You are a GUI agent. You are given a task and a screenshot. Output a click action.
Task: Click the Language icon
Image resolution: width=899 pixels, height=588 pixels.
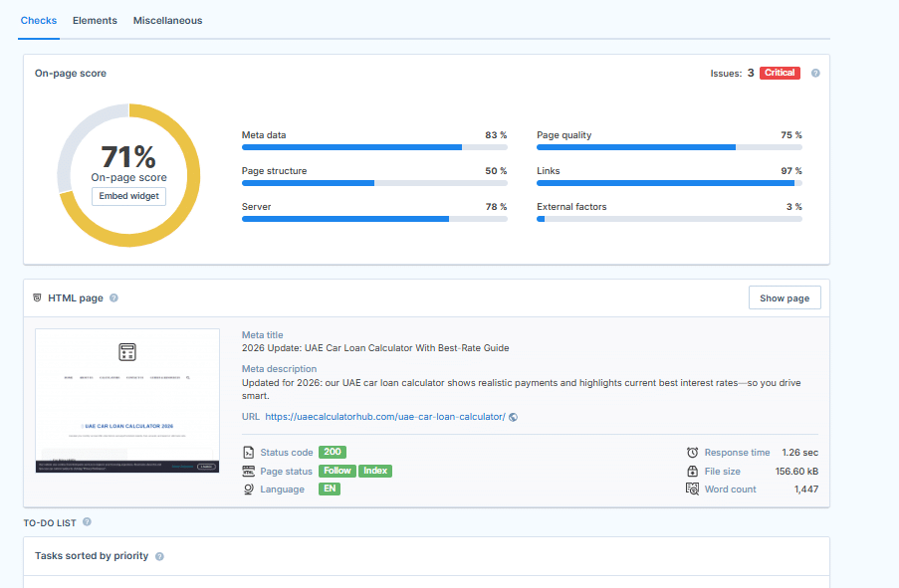[x=249, y=489]
